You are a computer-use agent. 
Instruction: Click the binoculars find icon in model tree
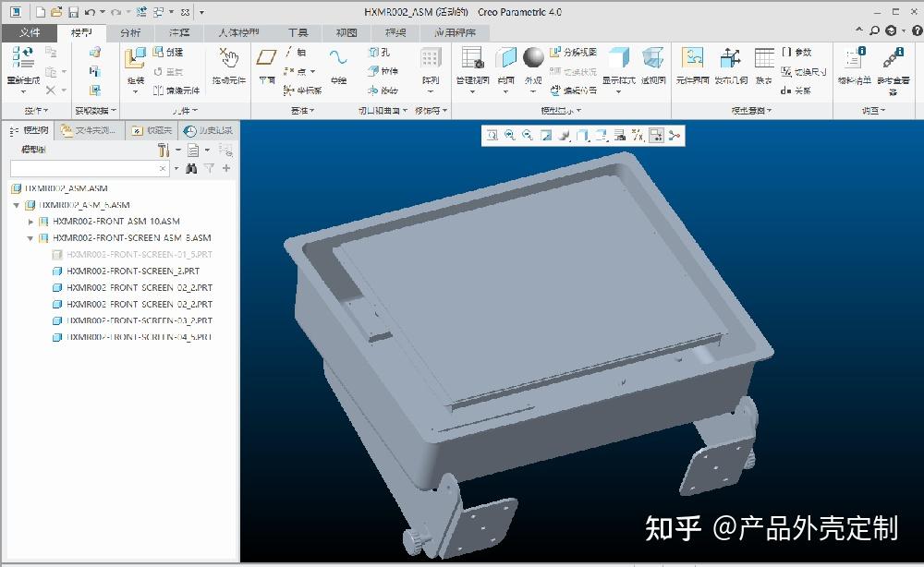pyautogui.click(x=191, y=168)
